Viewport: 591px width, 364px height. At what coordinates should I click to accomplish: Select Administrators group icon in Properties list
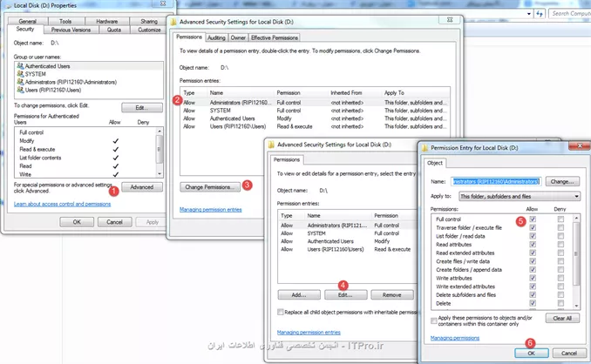(x=20, y=82)
